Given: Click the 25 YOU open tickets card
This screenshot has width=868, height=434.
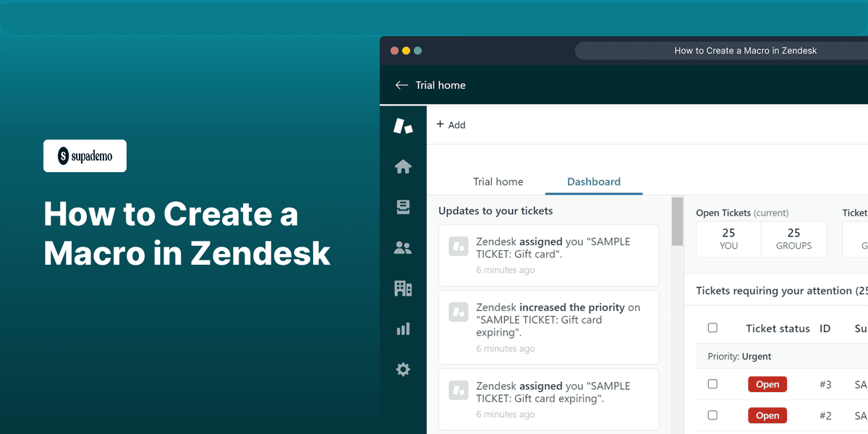Looking at the screenshot, I should click(x=728, y=239).
